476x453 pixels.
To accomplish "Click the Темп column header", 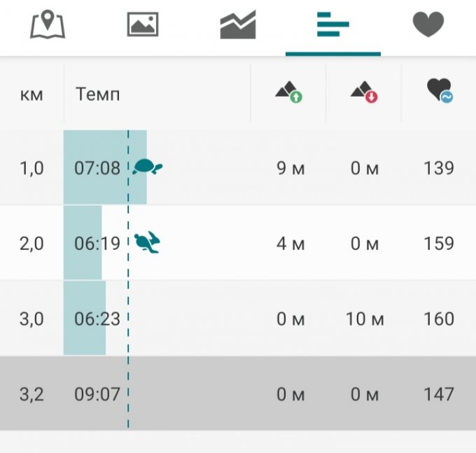I will [x=97, y=94].
